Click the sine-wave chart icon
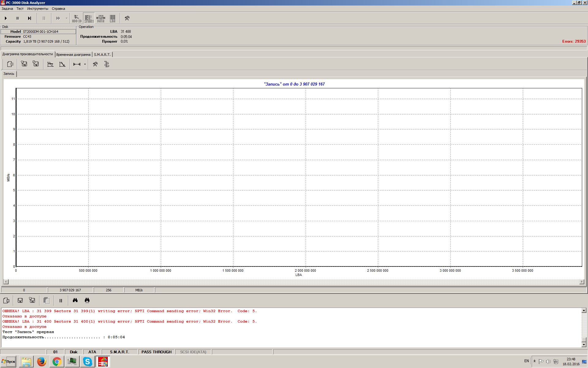 point(51,64)
